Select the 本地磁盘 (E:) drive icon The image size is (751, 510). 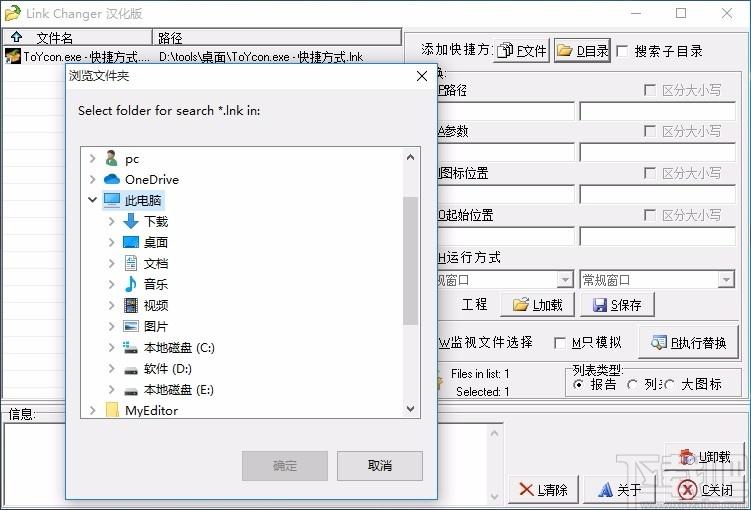click(x=131, y=391)
